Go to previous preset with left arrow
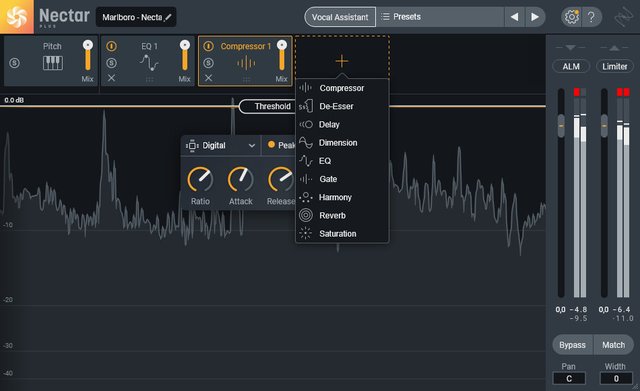The width and height of the screenshot is (640, 391). [514, 17]
